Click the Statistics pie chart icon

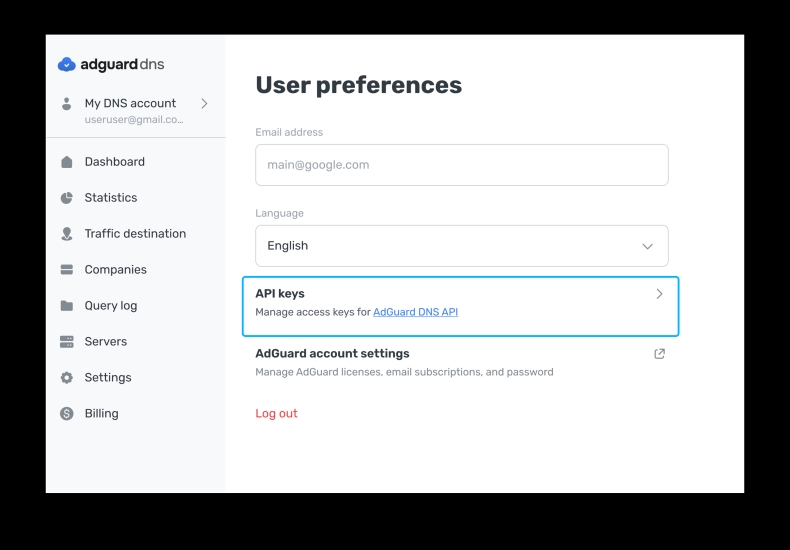67,198
